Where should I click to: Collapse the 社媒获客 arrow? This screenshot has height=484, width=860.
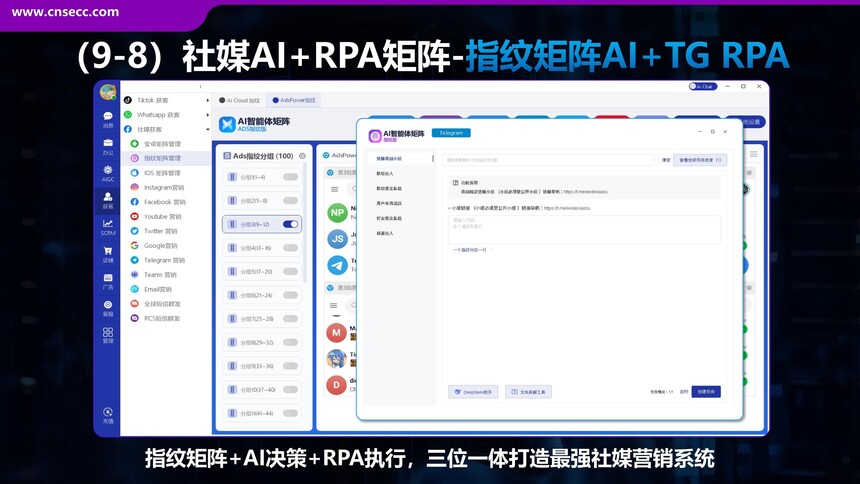tap(207, 130)
